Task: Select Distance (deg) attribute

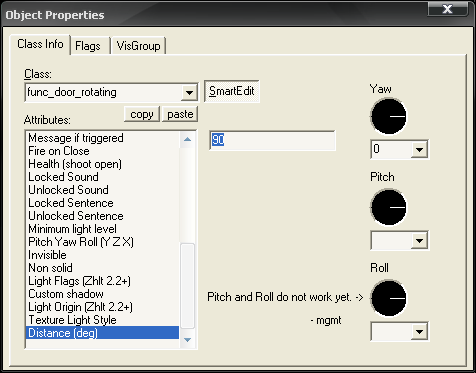Action: coord(102,333)
